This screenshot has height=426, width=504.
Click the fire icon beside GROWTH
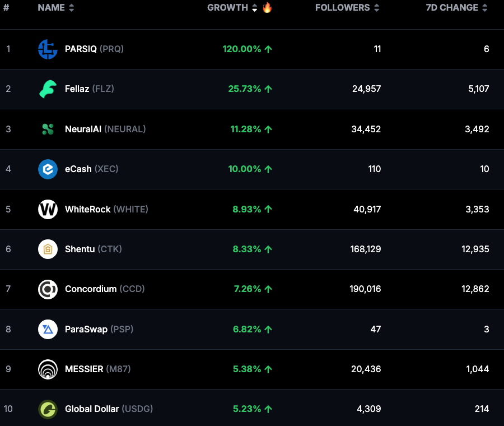(x=267, y=7)
